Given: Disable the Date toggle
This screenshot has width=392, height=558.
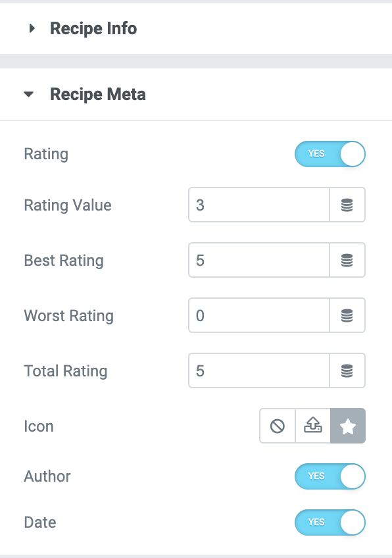Looking at the screenshot, I should [x=330, y=522].
